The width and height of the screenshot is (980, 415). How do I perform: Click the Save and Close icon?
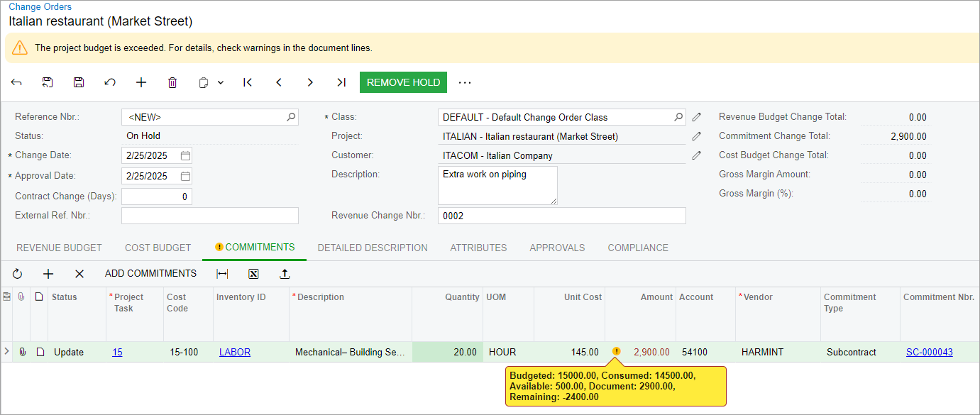[48, 82]
